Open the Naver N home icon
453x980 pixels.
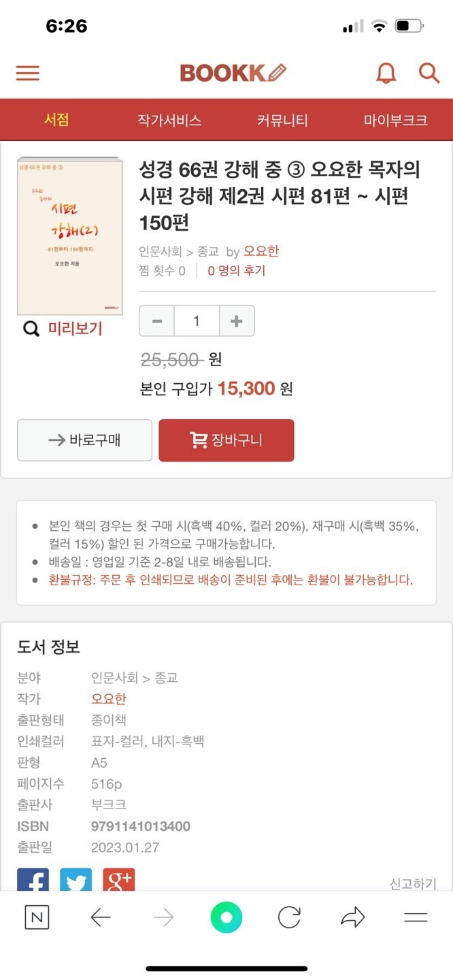pos(37,917)
